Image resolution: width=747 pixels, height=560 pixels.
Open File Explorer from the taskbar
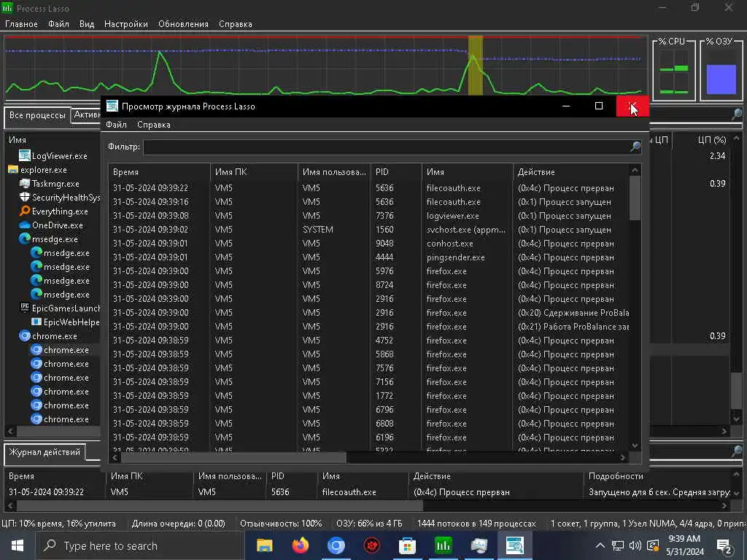264,545
